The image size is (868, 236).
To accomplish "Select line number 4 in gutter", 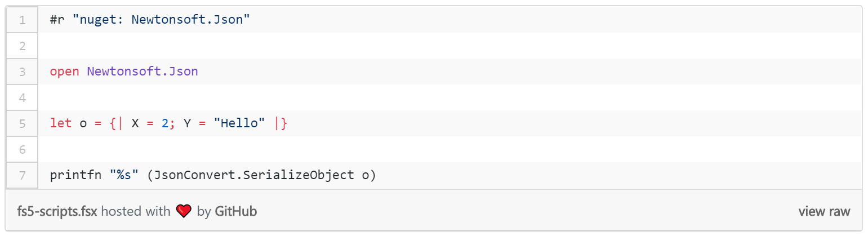I will pos(23,97).
